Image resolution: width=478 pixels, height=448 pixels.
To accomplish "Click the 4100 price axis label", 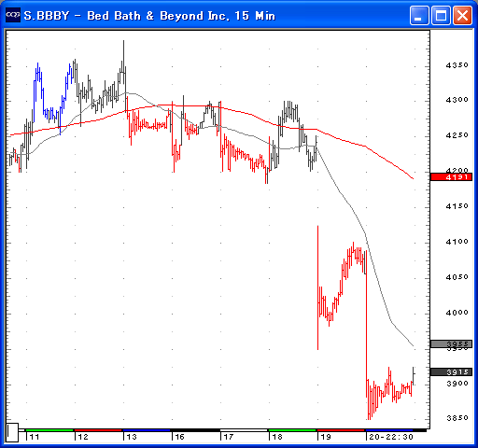I will coord(457,242).
